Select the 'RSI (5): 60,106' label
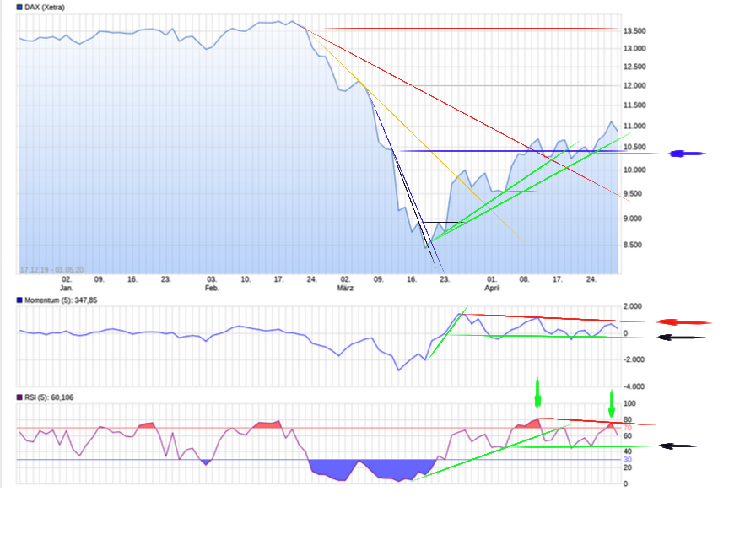 [49, 397]
